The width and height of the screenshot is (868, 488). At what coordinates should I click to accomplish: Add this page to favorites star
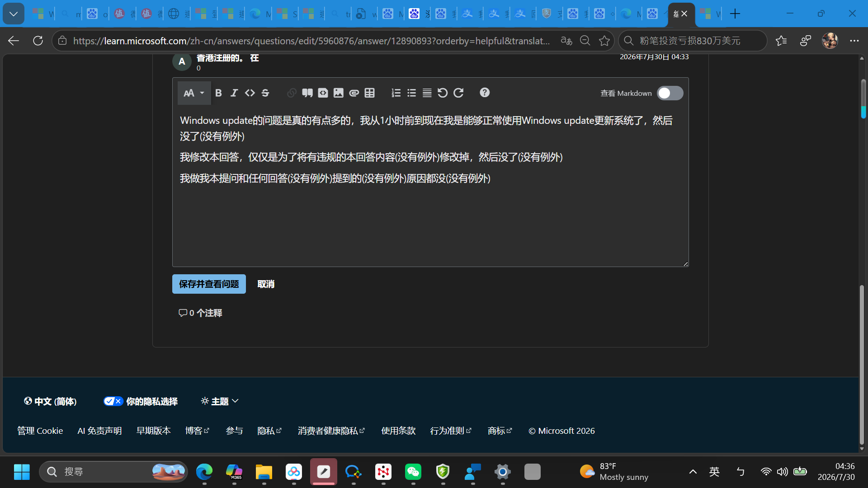pyautogui.click(x=604, y=41)
